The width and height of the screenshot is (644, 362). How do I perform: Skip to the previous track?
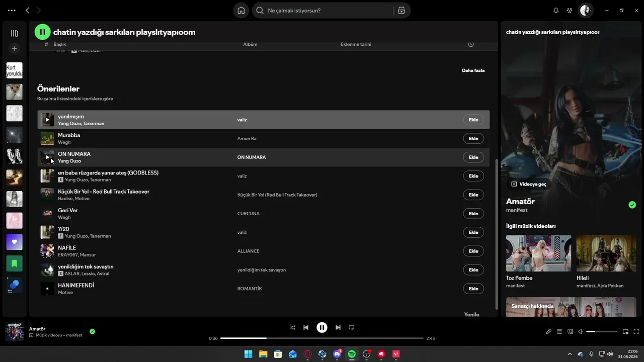pos(306,327)
